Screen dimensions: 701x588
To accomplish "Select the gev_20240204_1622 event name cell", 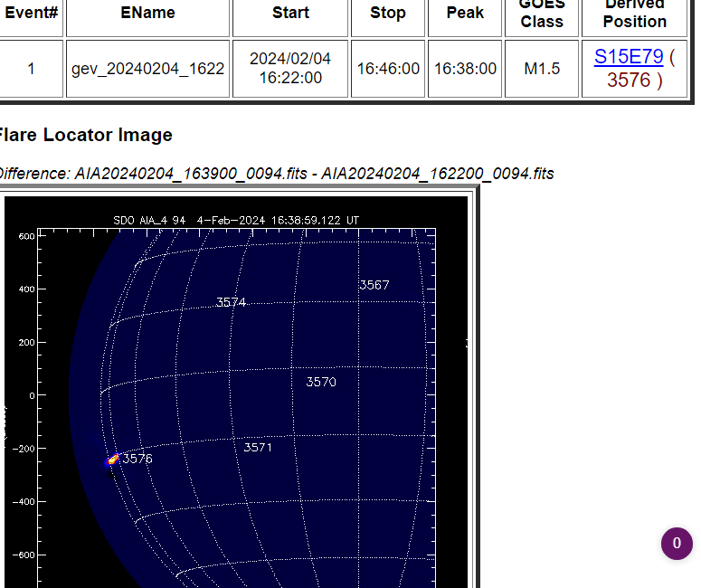I will click(x=147, y=69).
